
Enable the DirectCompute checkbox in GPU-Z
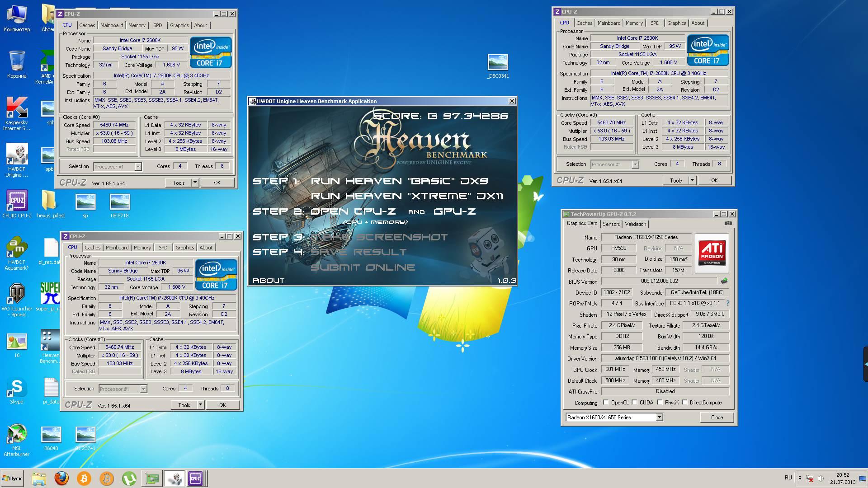click(685, 403)
